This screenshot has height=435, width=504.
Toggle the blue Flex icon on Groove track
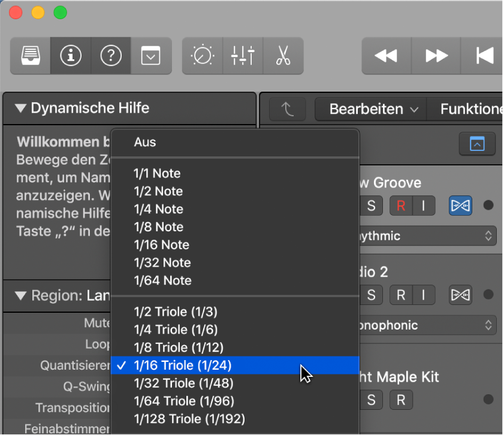click(460, 206)
